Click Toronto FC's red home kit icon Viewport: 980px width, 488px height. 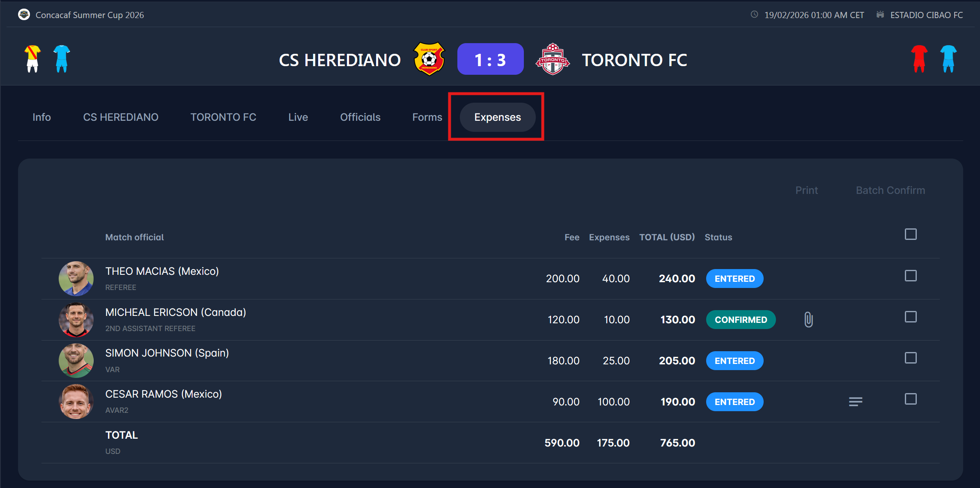coord(919,59)
